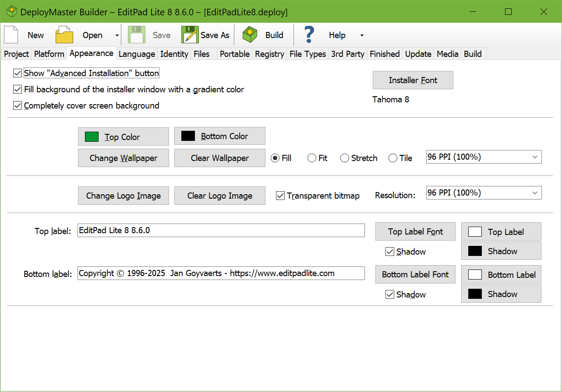The width and height of the screenshot is (562, 392).
Task: Click into the Top label text field
Action: (221, 230)
